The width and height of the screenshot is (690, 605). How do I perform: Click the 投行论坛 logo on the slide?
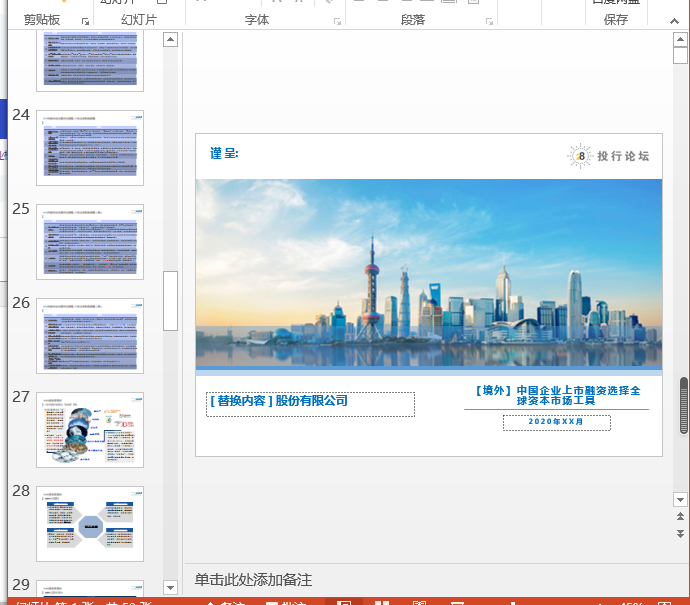point(608,156)
